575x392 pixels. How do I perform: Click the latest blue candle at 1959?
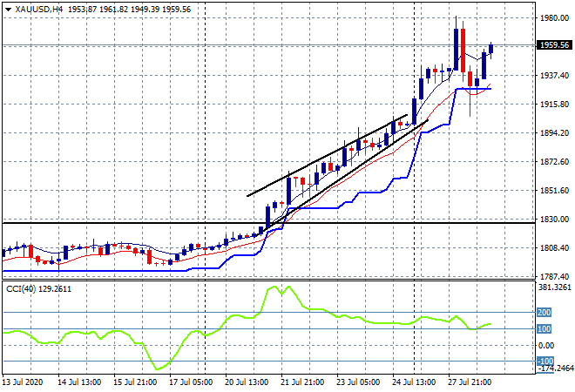tap(491, 49)
